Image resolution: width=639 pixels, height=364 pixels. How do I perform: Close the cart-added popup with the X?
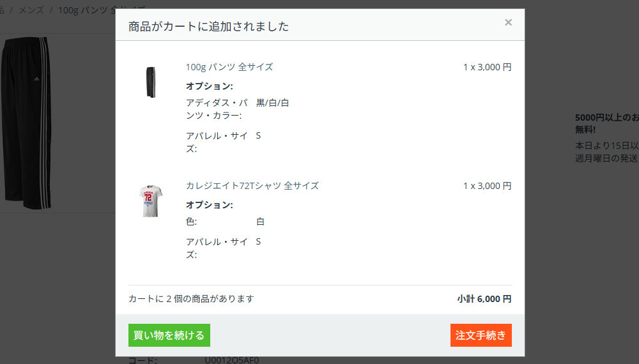508,22
